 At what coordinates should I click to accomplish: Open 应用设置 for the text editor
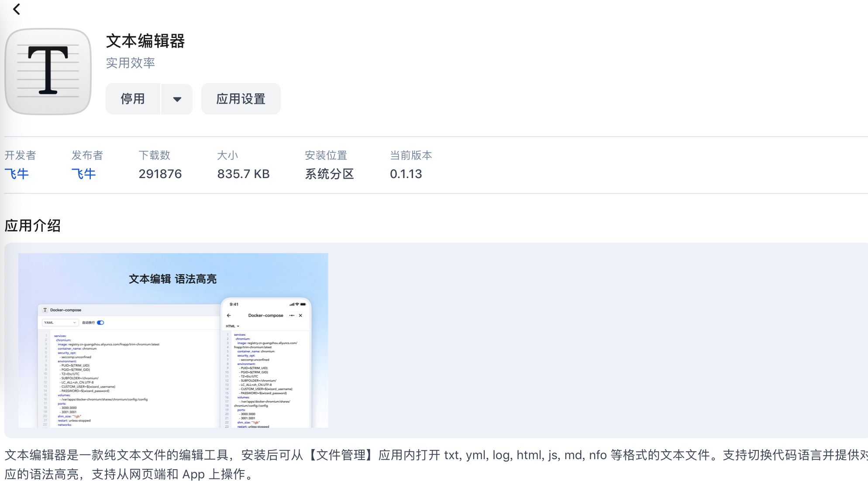pos(241,99)
